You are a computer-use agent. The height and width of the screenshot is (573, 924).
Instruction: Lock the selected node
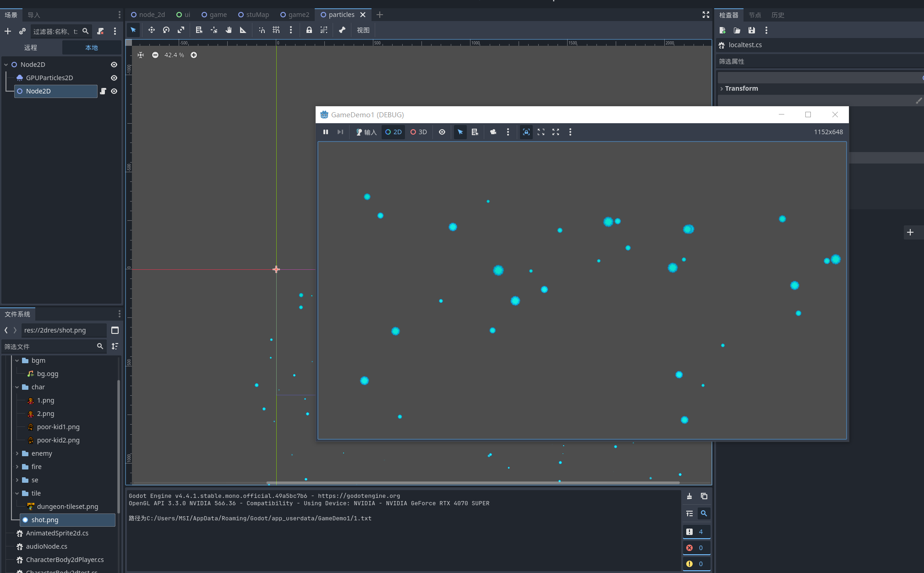click(309, 30)
